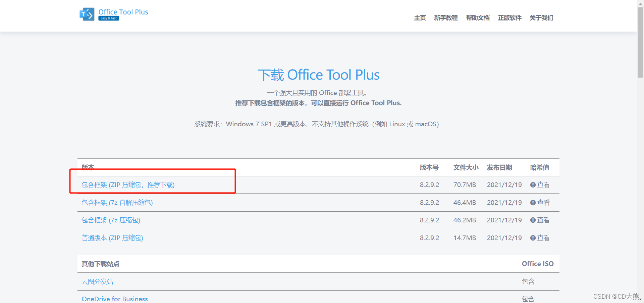Open the 新手教程 navigation item
This screenshot has height=303, width=644.
(446, 18)
